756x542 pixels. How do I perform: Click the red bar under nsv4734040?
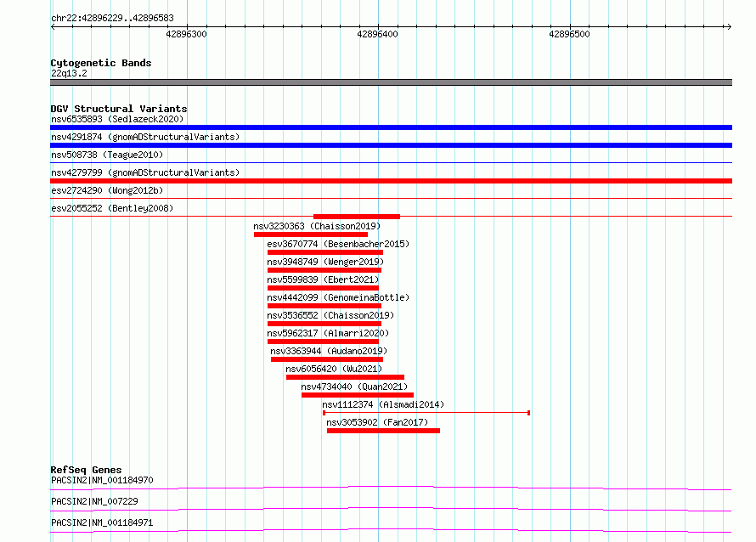point(358,395)
